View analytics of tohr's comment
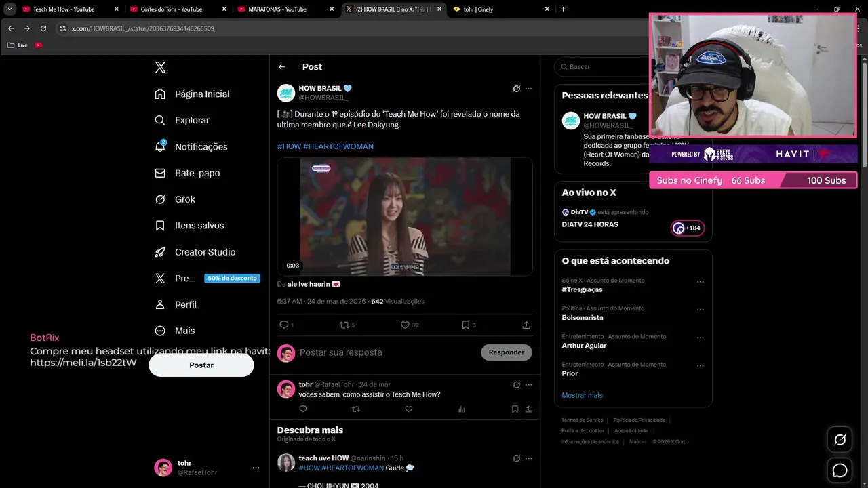This screenshot has width=868, height=488. point(462,409)
